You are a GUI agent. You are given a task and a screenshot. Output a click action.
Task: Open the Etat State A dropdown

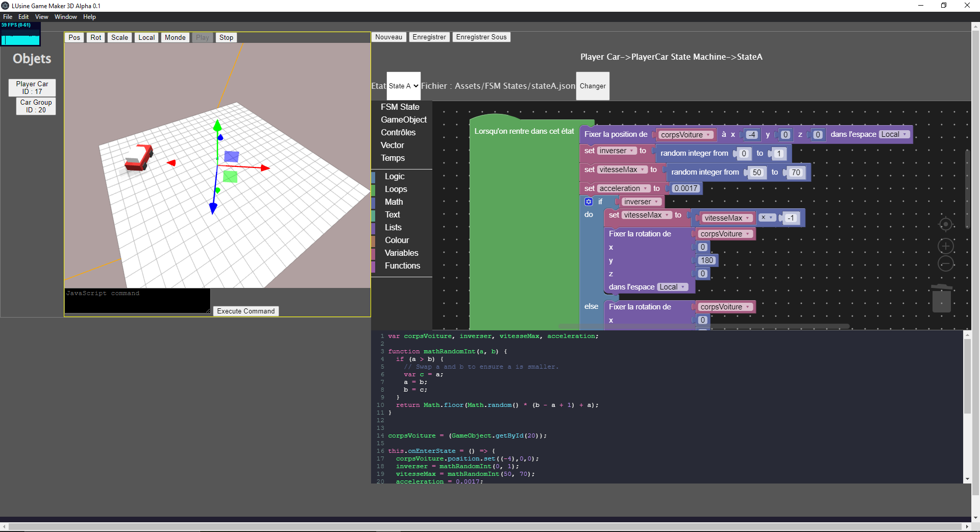pyautogui.click(x=404, y=86)
